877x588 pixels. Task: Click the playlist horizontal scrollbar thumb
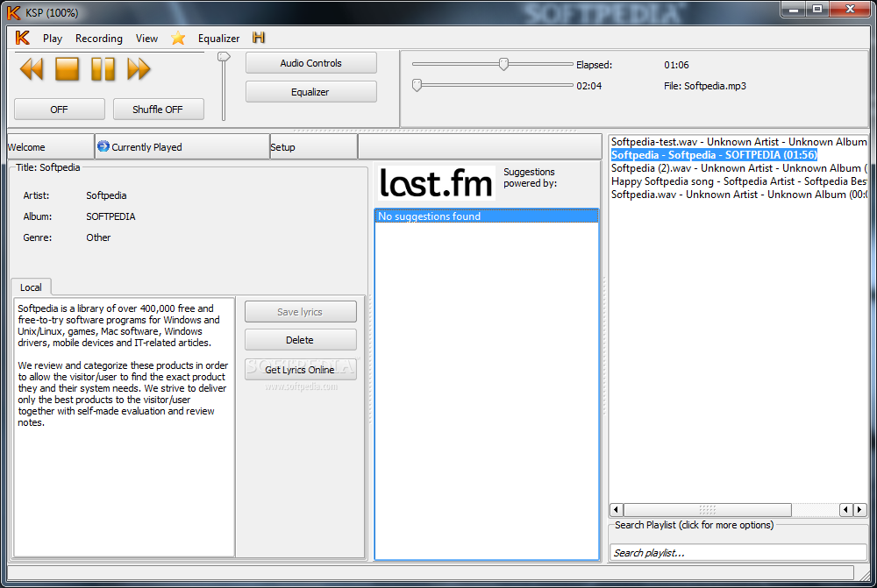[x=708, y=510]
